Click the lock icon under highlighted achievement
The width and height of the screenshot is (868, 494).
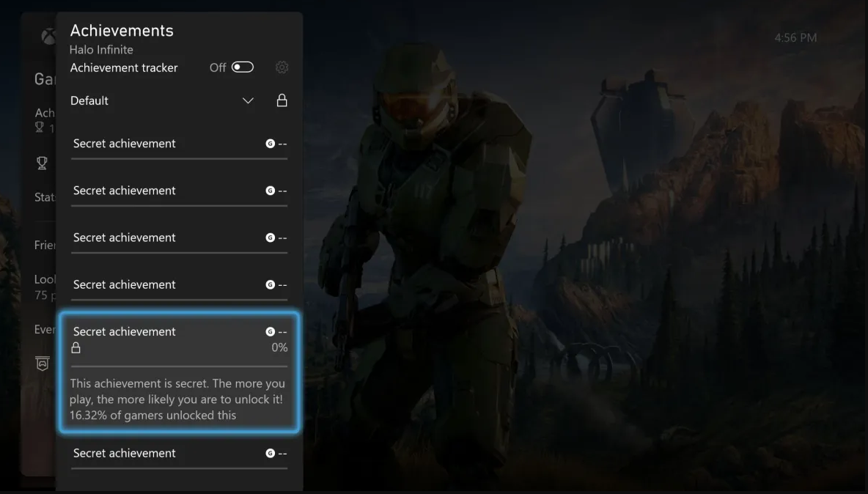tap(76, 347)
